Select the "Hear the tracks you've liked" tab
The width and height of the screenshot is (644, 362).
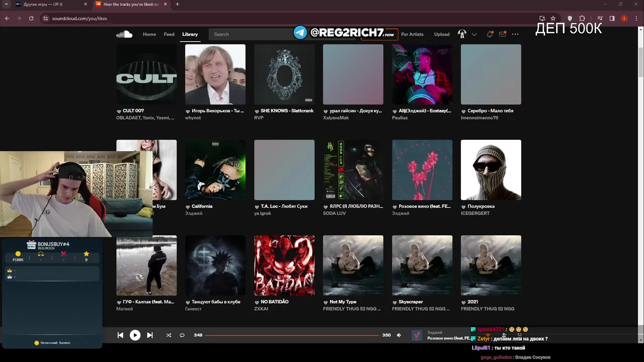132,5
